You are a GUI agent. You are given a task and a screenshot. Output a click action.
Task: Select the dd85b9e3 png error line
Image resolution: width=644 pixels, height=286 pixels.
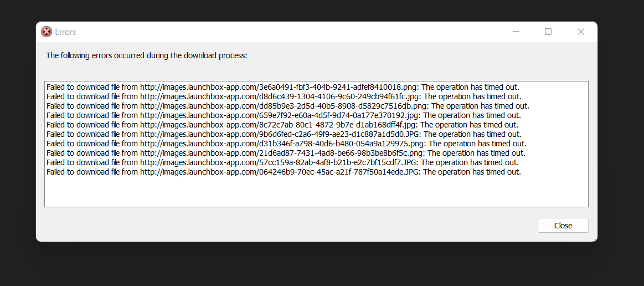[x=288, y=106]
